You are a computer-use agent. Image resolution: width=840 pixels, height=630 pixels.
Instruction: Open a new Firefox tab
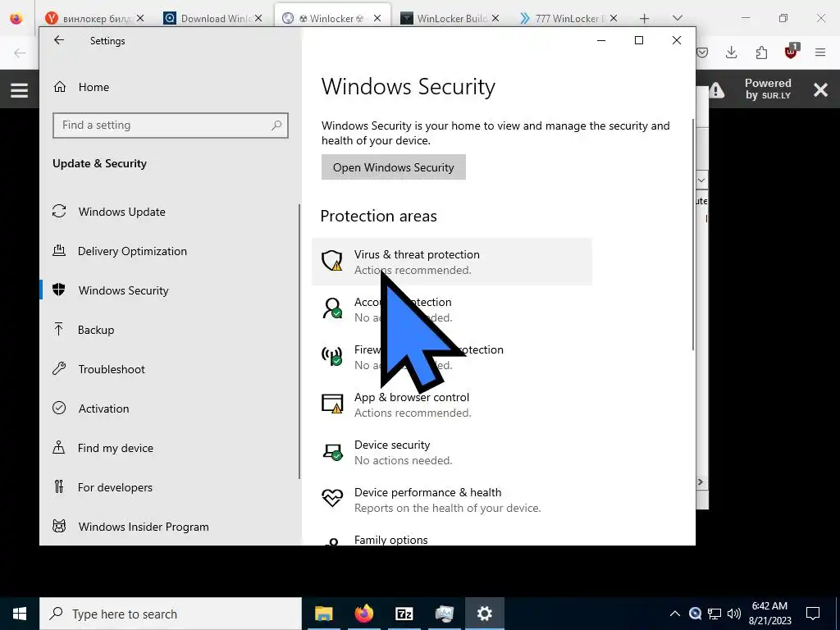tap(644, 18)
